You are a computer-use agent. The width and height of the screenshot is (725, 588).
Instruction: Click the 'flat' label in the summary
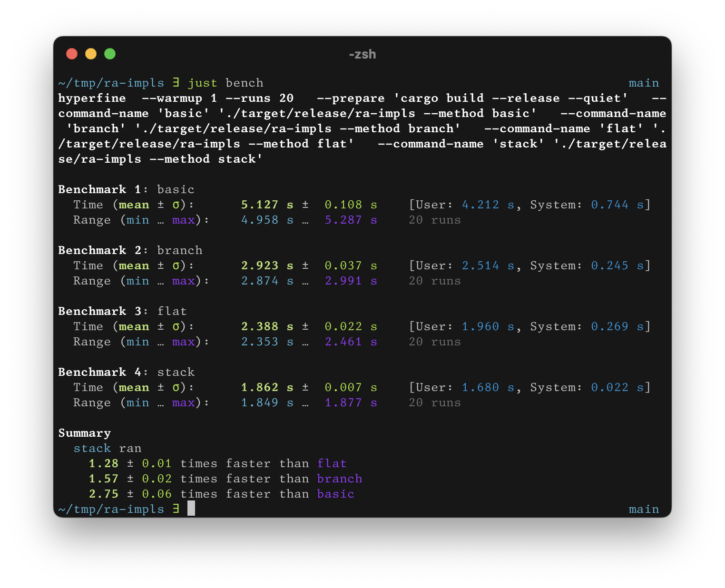[332, 463]
